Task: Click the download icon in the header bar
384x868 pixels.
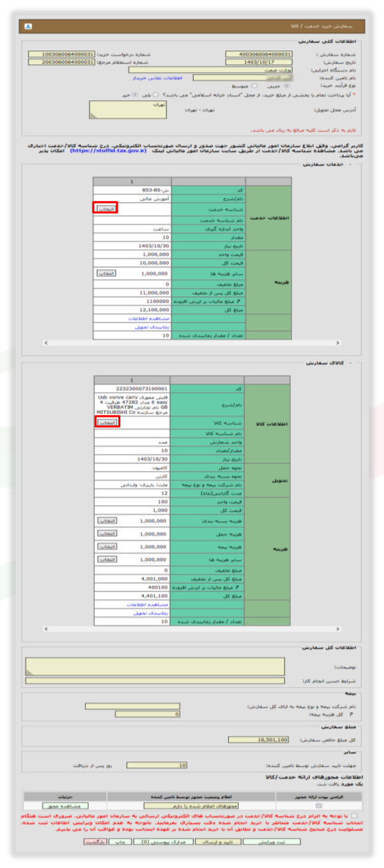Action: (x=28, y=26)
